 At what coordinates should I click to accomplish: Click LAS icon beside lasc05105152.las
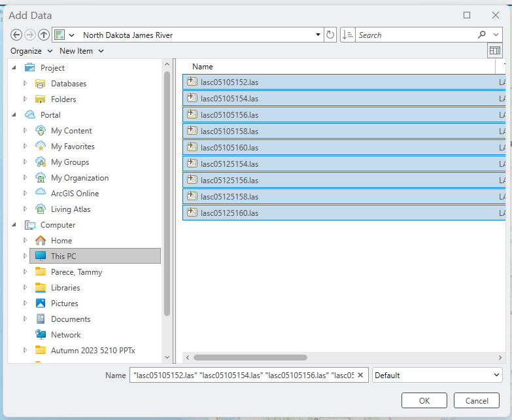pos(192,82)
